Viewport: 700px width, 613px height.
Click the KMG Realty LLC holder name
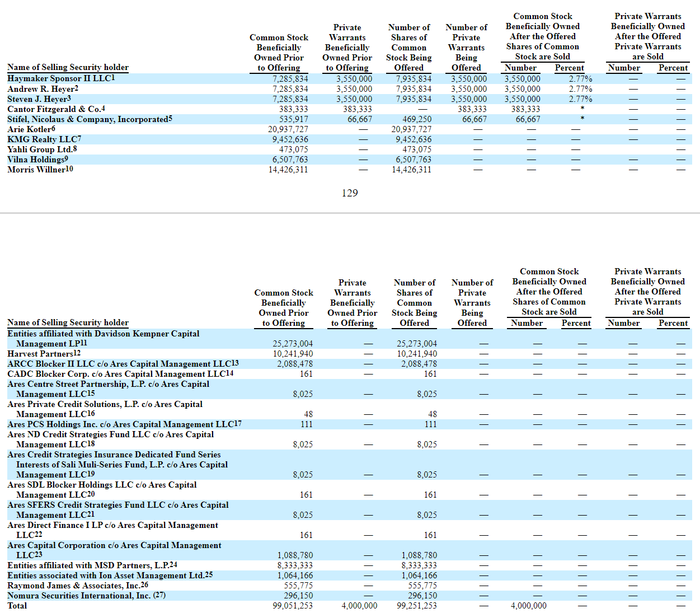[41, 139]
